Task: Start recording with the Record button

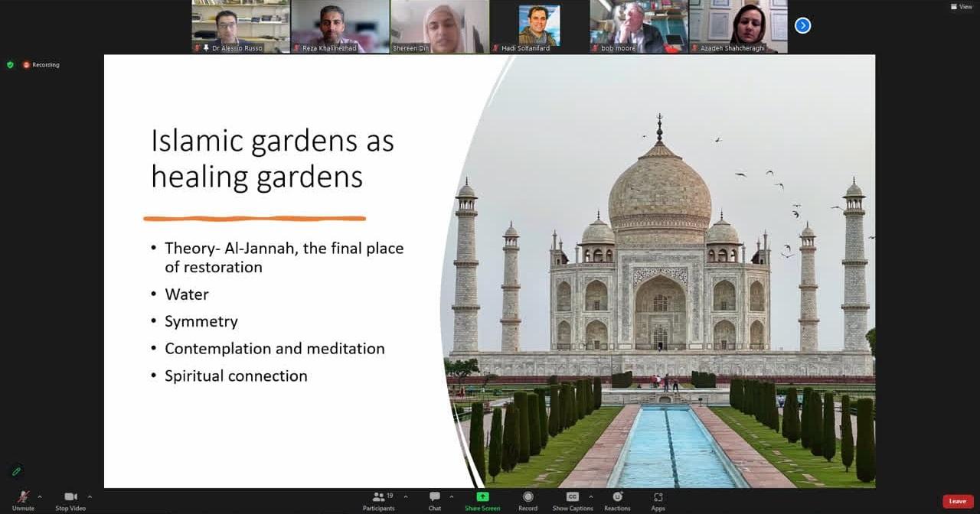Action: coord(528,497)
